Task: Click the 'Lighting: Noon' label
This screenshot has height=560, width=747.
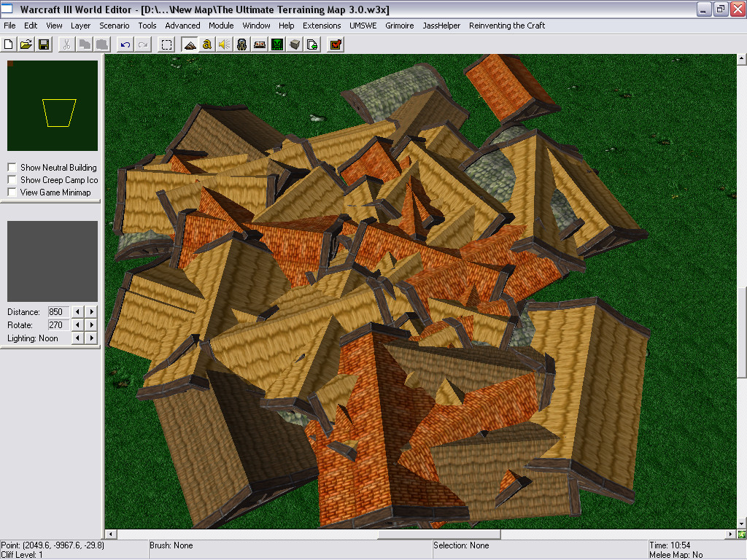Action: pyautogui.click(x=32, y=338)
